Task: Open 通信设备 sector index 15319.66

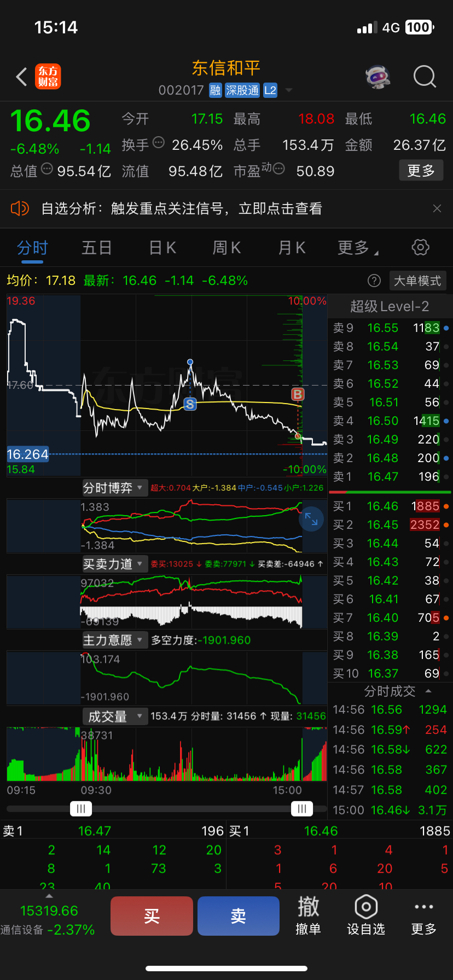Action: pos(49,920)
